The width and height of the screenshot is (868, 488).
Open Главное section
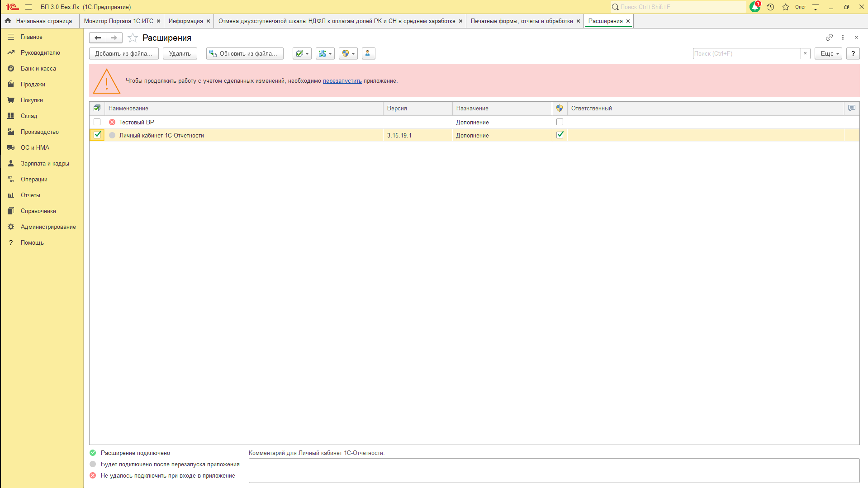[x=42, y=37]
